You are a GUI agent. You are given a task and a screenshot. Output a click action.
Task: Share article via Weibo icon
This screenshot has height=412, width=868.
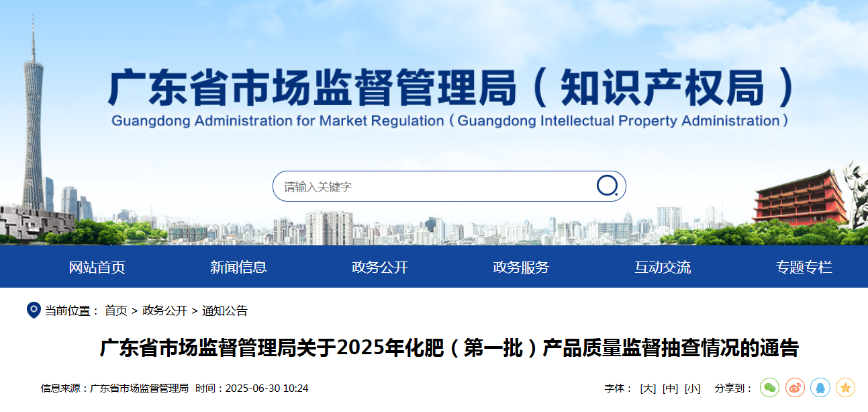pos(795,388)
